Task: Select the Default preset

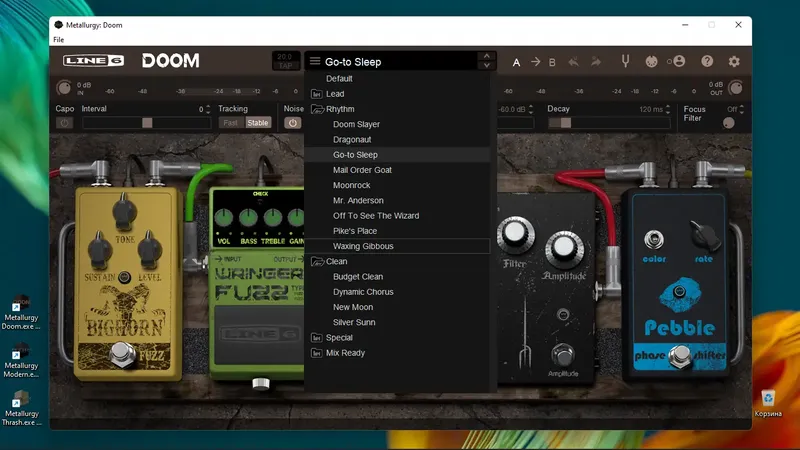Action: 398,79
